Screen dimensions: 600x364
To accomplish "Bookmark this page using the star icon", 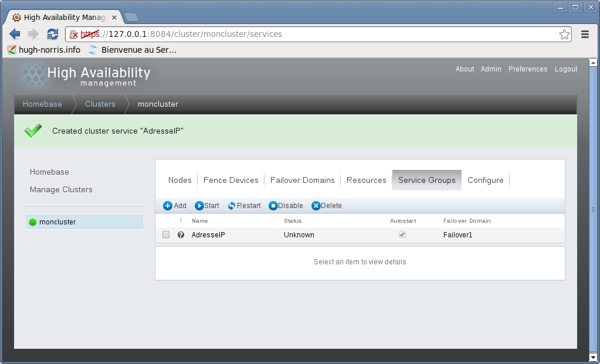I will (564, 34).
